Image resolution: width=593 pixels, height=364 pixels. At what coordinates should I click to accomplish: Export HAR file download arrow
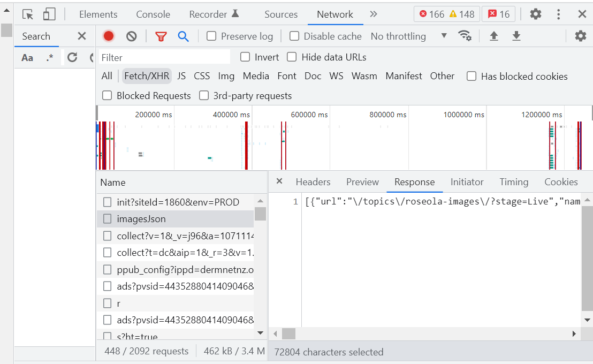click(516, 36)
